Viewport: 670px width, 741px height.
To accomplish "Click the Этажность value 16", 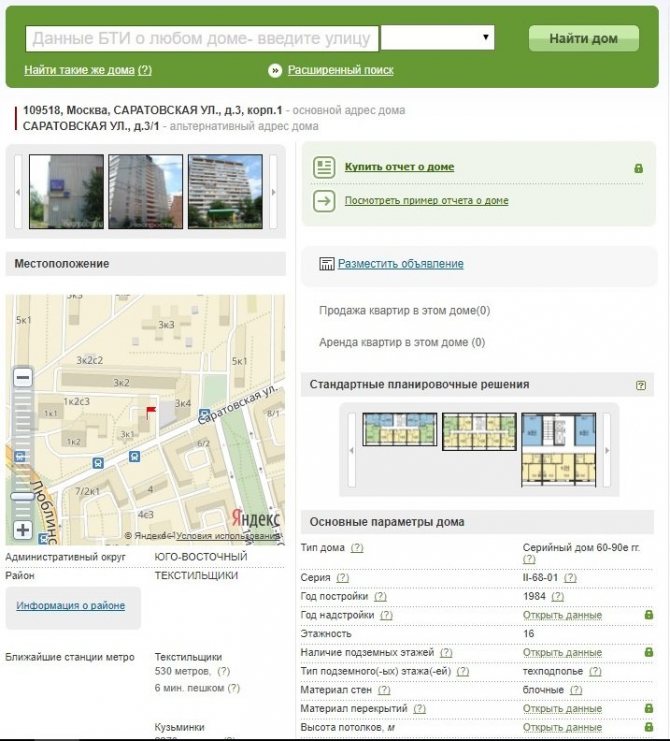I will [x=529, y=634].
